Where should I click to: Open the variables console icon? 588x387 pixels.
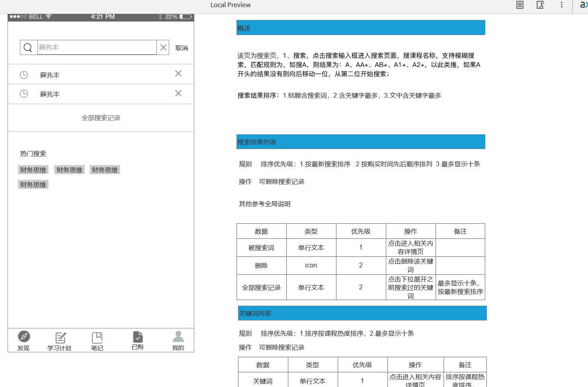[x=540, y=5]
